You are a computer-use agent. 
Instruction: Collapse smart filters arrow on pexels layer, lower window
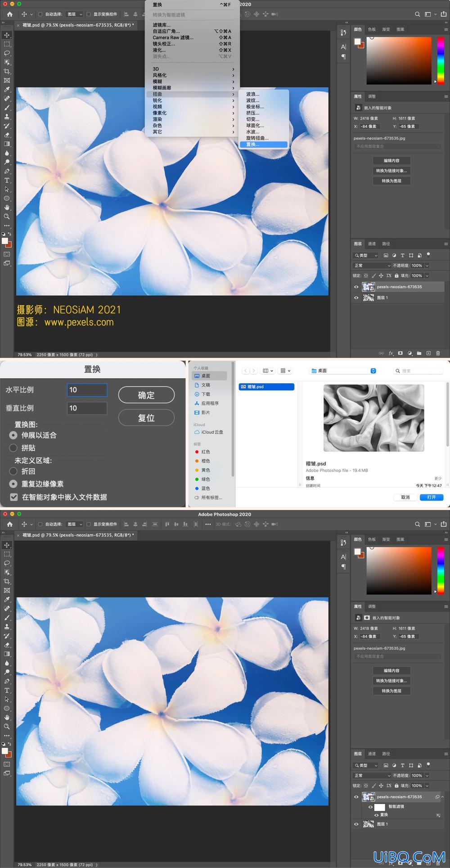click(442, 797)
